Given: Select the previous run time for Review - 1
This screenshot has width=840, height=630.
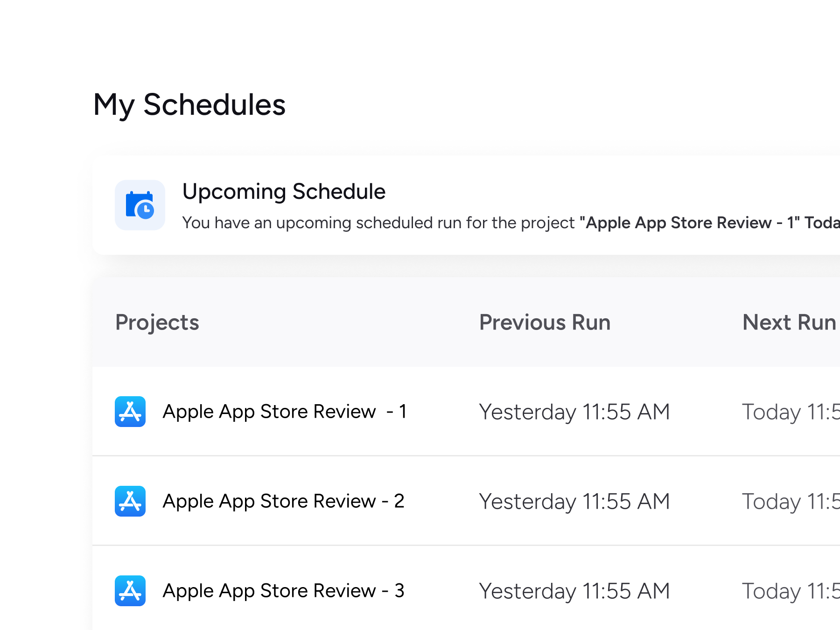Looking at the screenshot, I should pos(574,412).
